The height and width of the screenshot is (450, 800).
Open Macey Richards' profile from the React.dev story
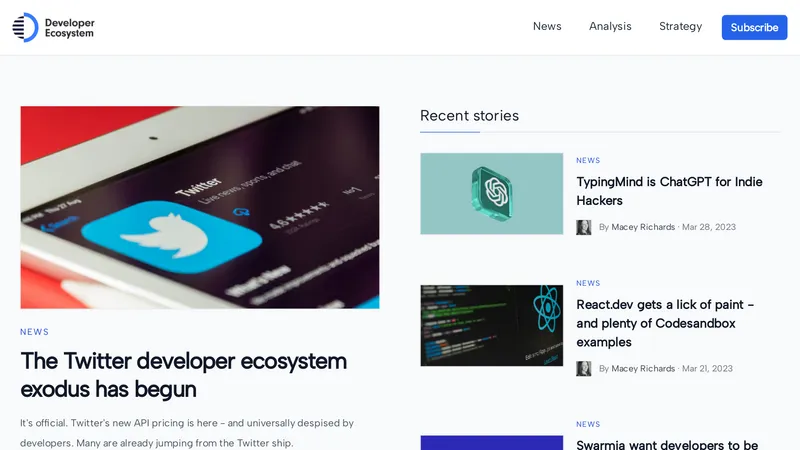click(x=643, y=368)
